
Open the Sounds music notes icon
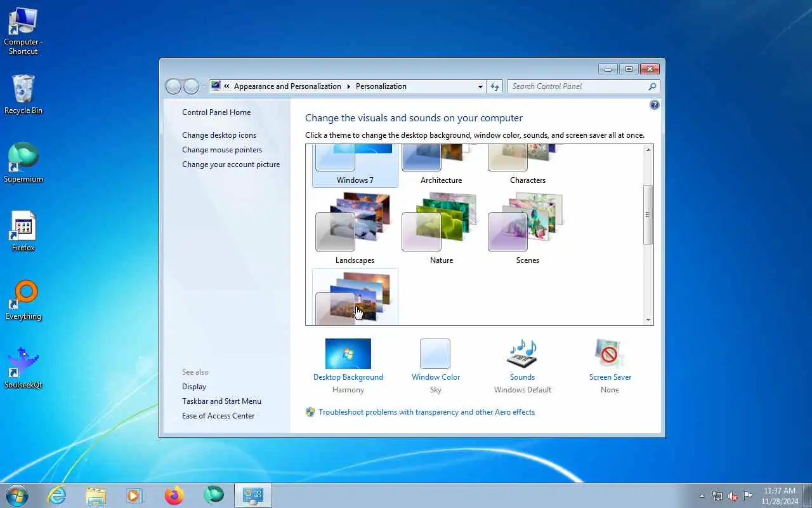pyautogui.click(x=522, y=354)
